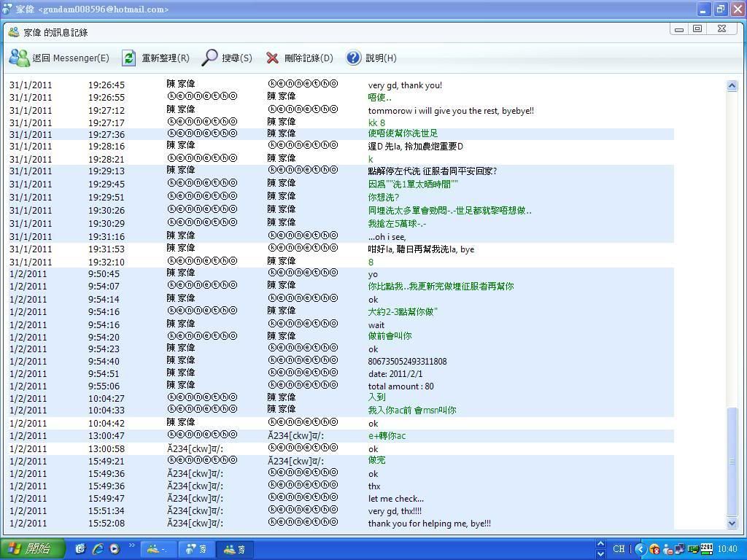The image size is (747, 560).
Task: Launch Internet Explorer from quick launch
Action: [x=98, y=549]
